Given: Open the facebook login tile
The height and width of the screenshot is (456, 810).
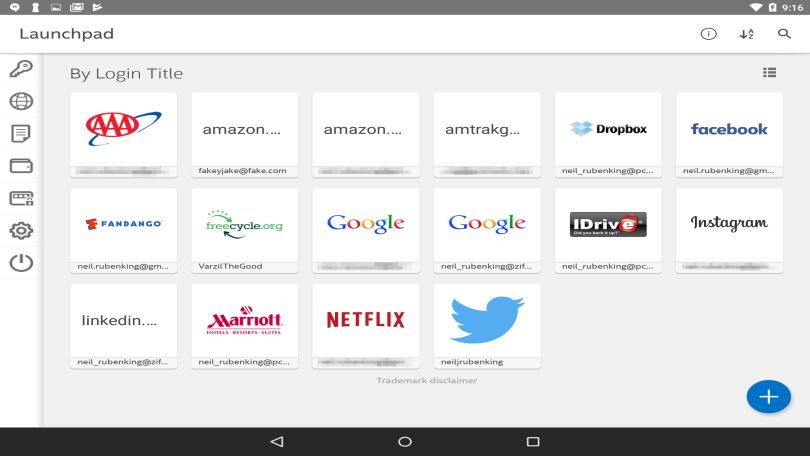Looking at the screenshot, I should point(729,135).
